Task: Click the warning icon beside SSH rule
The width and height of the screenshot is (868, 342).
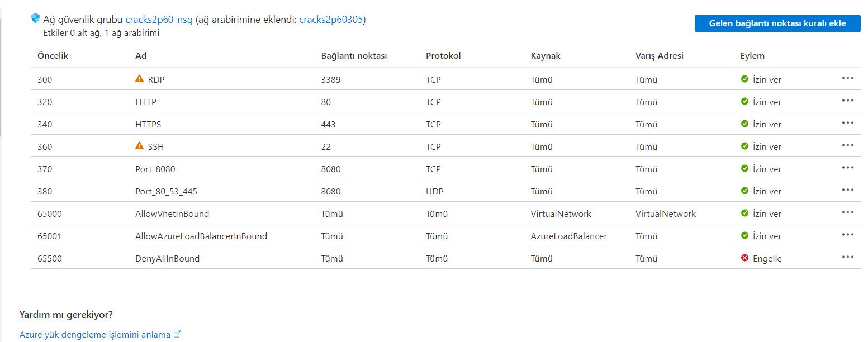Action: pyautogui.click(x=140, y=146)
